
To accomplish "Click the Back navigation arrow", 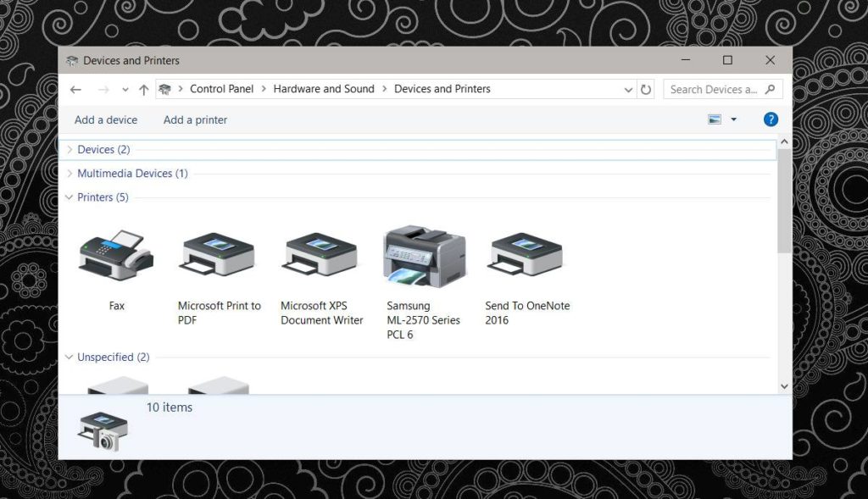I will pos(75,89).
